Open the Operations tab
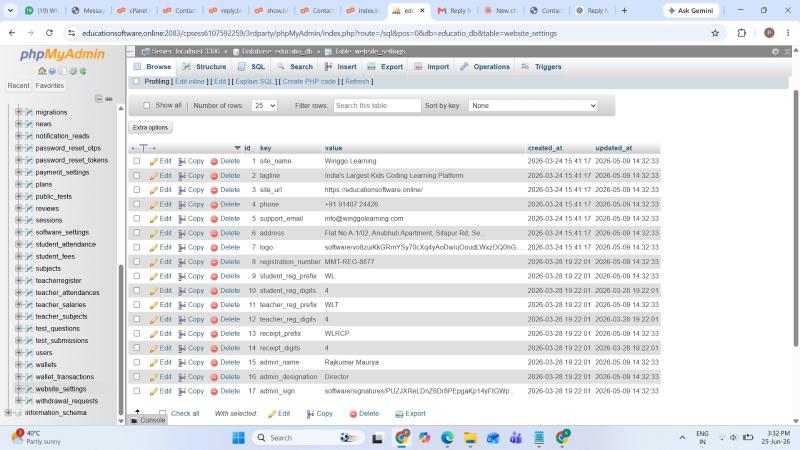The height and width of the screenshot is (450, 800). [x=485, y=67]
